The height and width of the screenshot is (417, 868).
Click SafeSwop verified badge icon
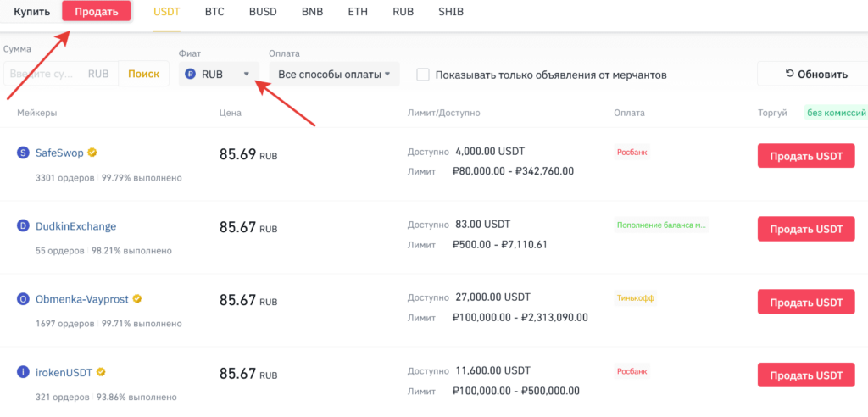coord(92,153)
